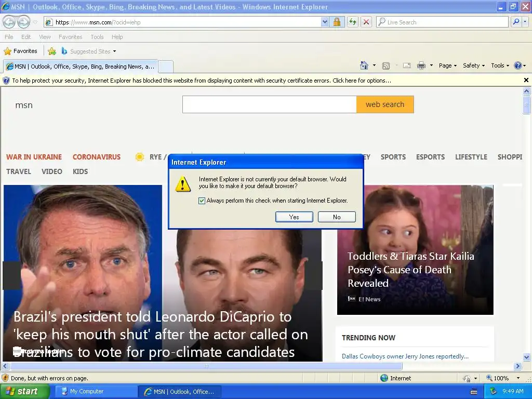Viewport: 532px width, 399px height.
Task: Click the browser Back arrow button
Action: [x=9, y=22]
